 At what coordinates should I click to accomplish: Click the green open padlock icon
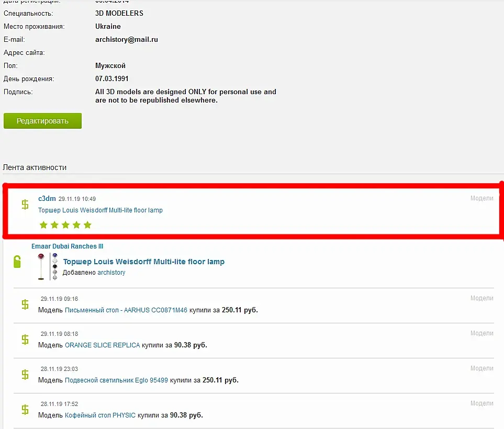click(x=17, y=262)
